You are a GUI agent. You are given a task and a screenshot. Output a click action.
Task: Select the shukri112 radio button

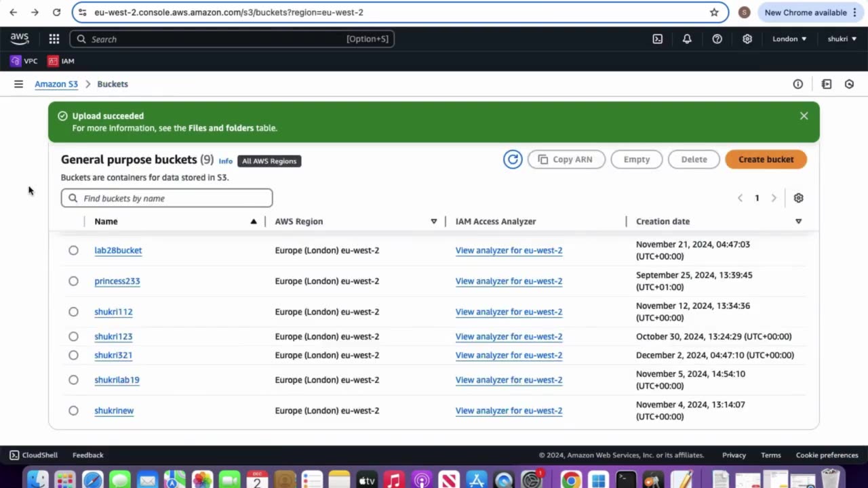[x=73, y=312]
